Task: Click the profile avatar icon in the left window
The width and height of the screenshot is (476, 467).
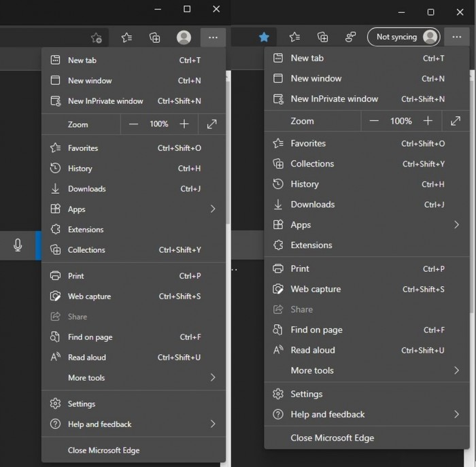Action: [x=184, y=38]
